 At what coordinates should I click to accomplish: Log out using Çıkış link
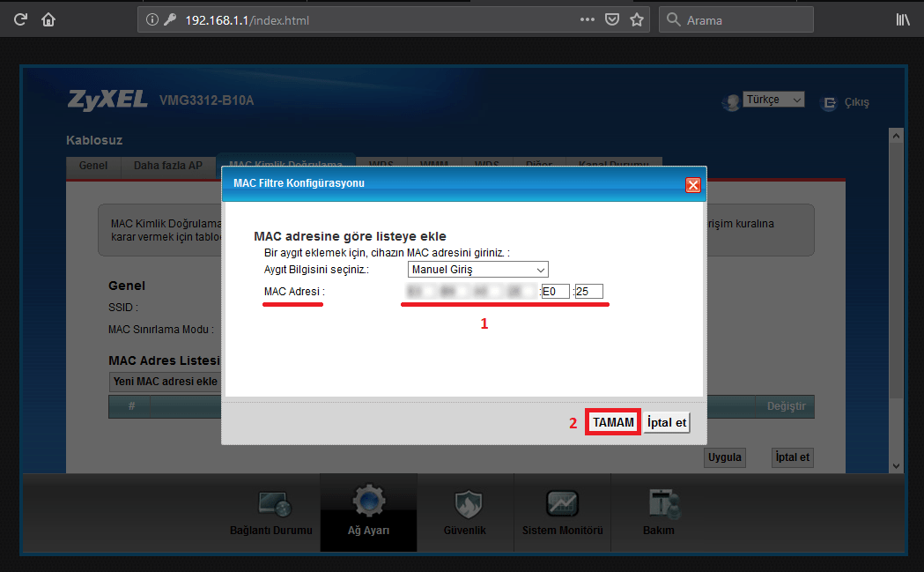pos(856,102)
